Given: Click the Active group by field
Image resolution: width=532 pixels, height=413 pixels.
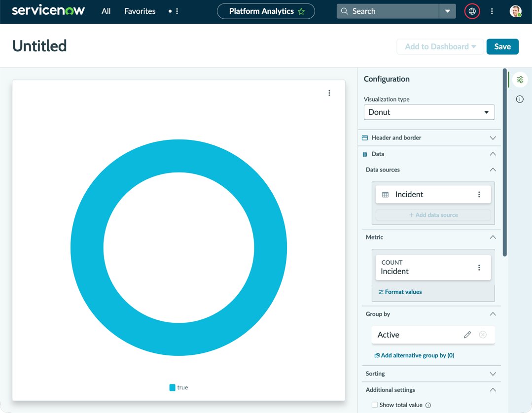Looking at the screenshot, I should click(433, 335).
